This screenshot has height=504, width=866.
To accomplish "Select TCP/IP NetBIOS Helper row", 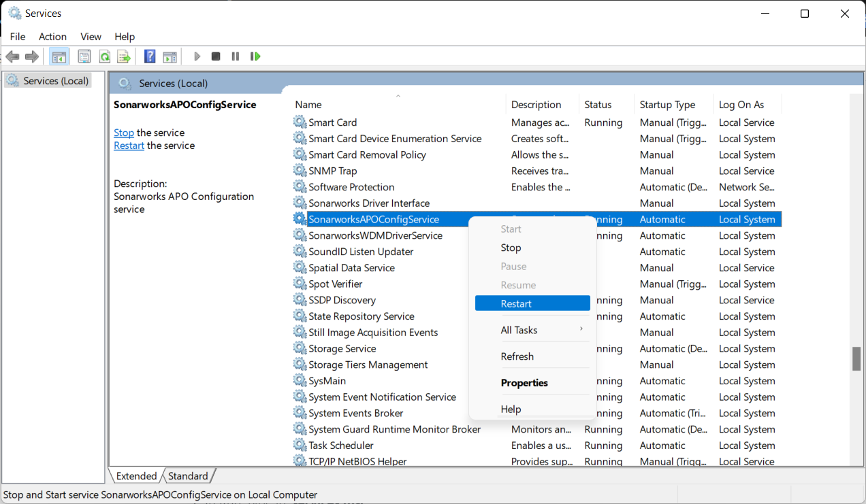I will tap(536, 461).
